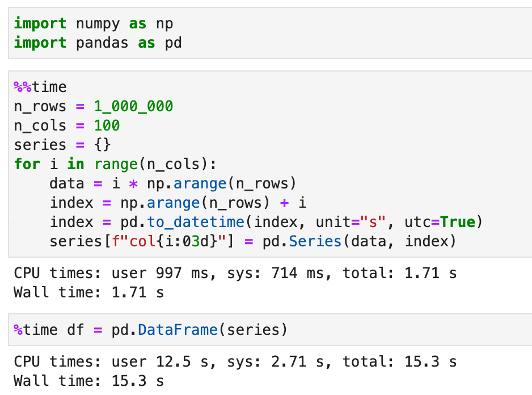Click the 'for i in range(n_cols):' line
Viewport: 532px width, 395px height.
(115, 165)
